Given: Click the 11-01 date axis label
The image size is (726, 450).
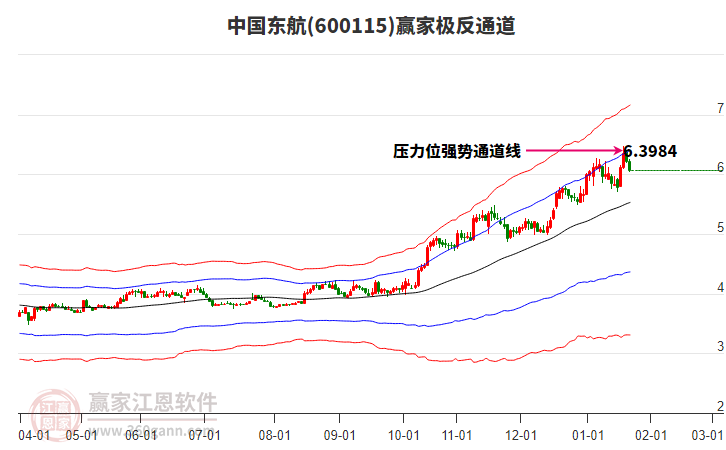Looking at the screenshot, I should 457,436.
